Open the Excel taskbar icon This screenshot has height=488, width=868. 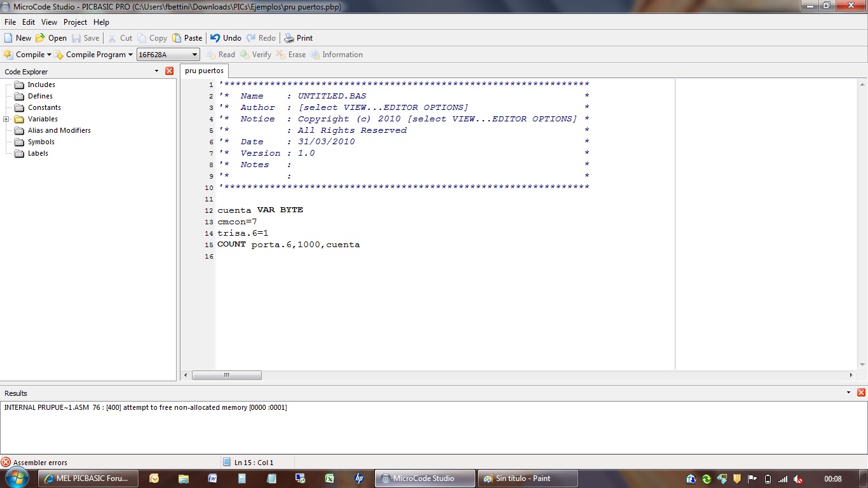tap(330, 478)
